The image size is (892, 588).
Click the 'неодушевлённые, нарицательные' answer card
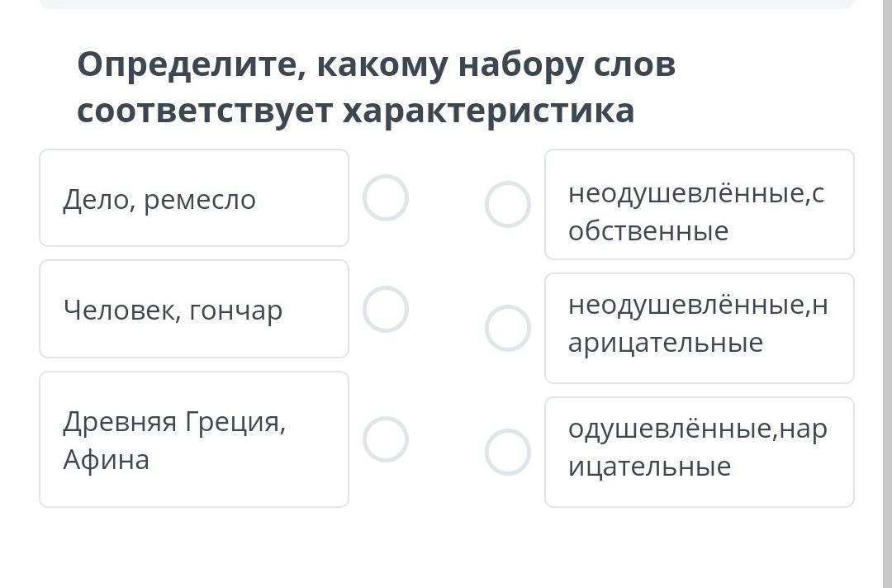pyautogui.click(x=699, y=329)
